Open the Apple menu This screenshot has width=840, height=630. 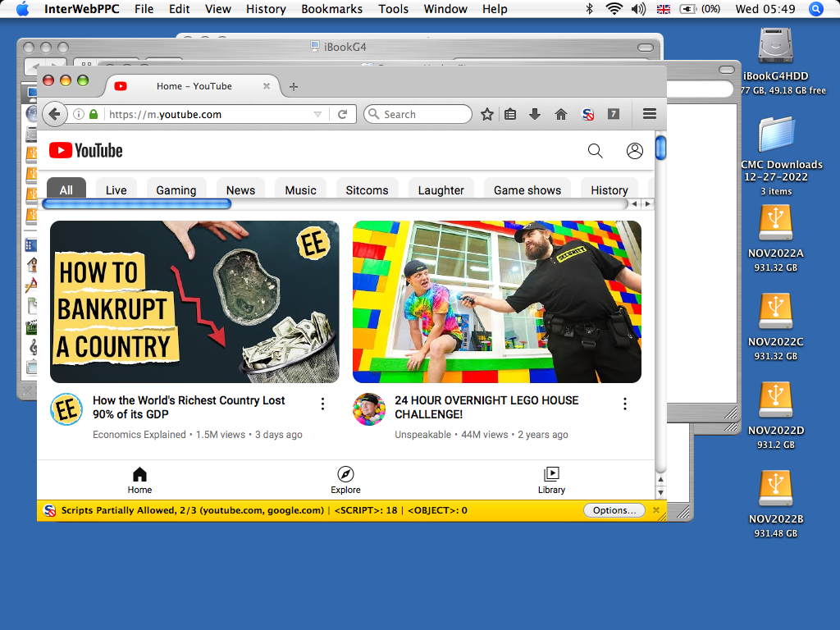click(22, 9)
